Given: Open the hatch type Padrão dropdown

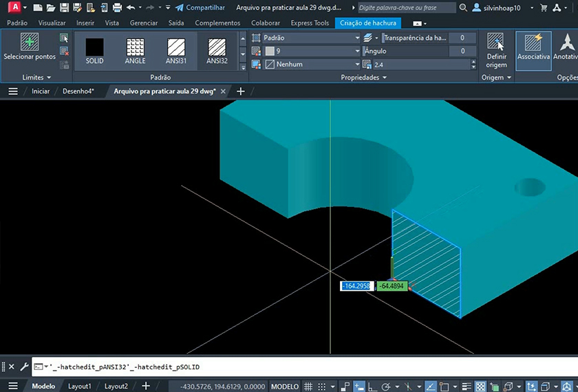Looking at the screenshot, I should pyautogui.click(x=310, y=38).
